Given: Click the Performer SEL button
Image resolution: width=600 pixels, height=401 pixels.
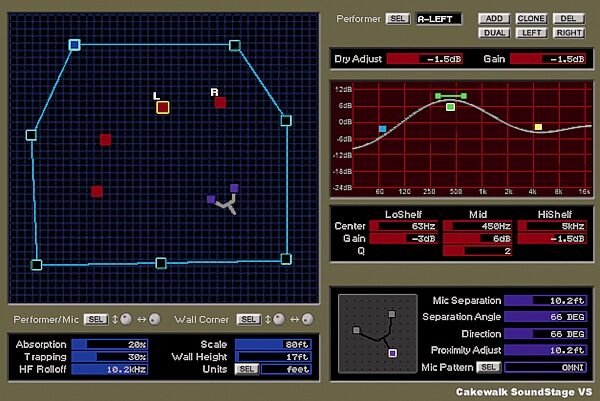Looking at the screenshot, I should (x=398, y=18).
